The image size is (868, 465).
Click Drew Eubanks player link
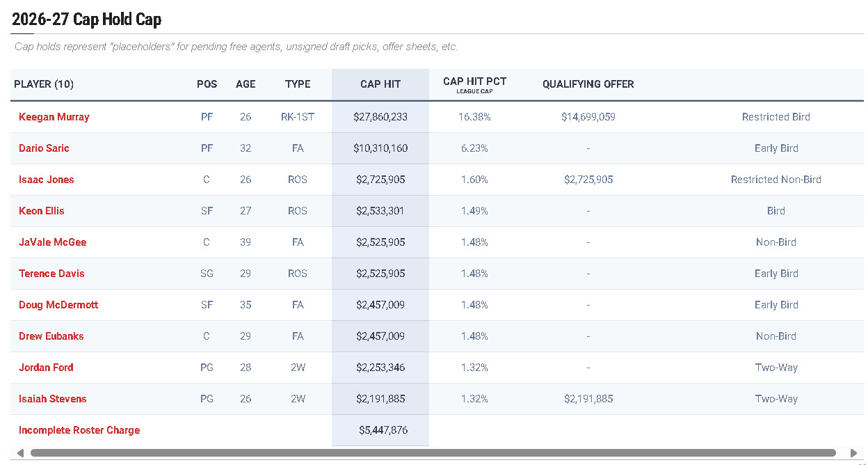(x=51, y=336)
